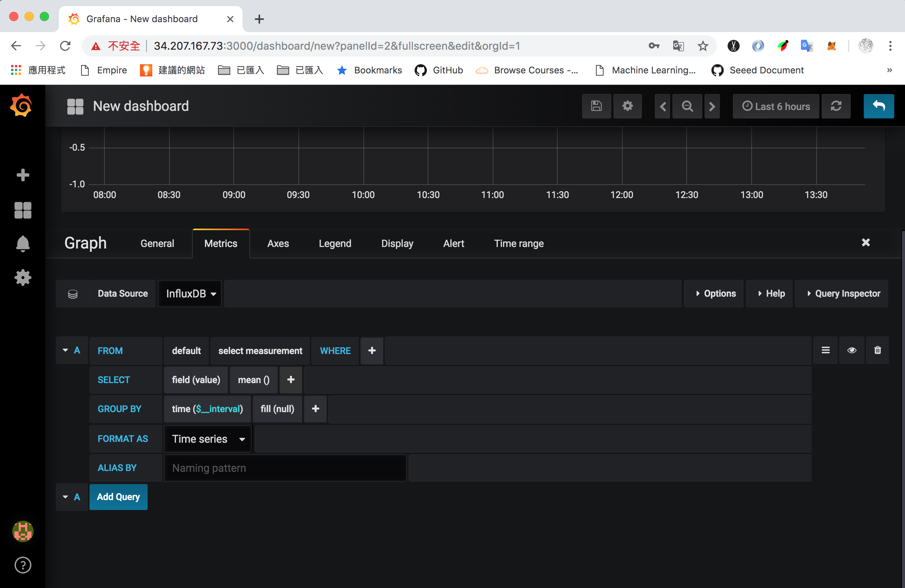Click the Add Query button
This screenshot has width=905, height=588.
pos(119,497)
